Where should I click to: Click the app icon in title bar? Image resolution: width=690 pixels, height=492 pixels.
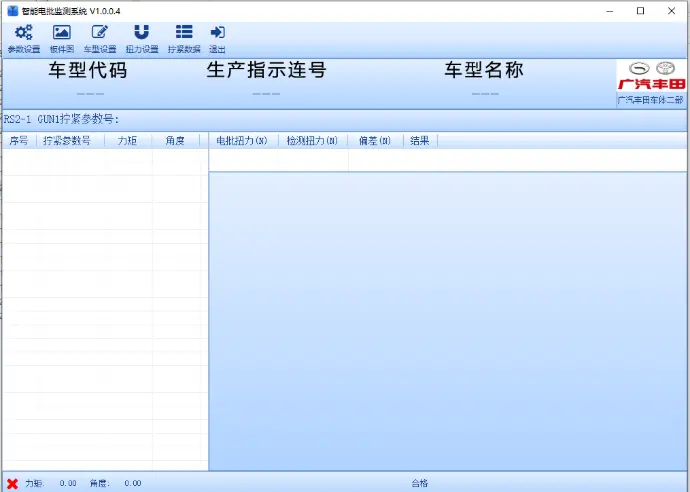point(12,10)
